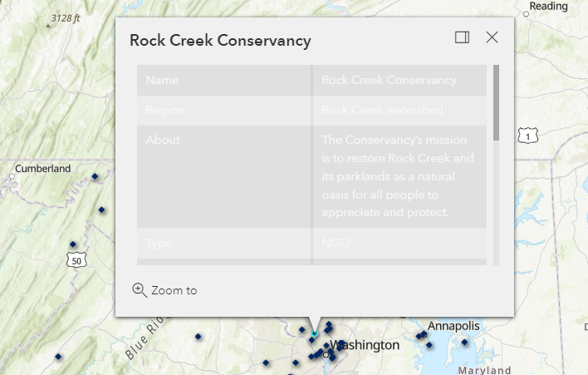The width and height of the screenshot is (588, 375).
Task: Select the highlighted cyan map marker
Action: pyautogui.click(x=314, y=333)
